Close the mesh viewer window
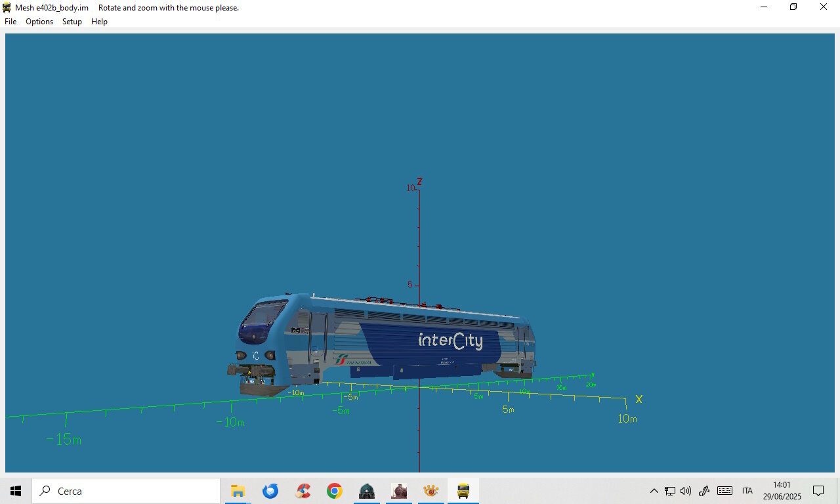840x504 pixels. [x=824, y=7]
